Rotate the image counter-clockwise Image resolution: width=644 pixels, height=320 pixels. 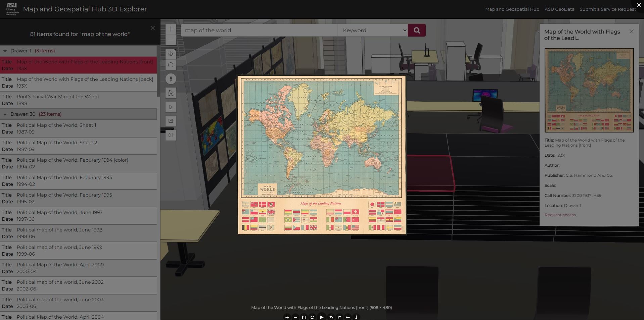coord(331,317)
